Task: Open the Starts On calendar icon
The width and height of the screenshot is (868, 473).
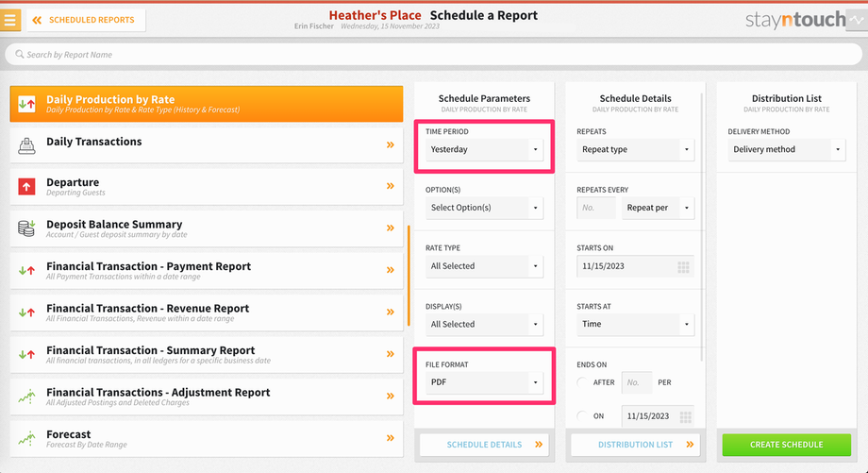Action: point(684,267)
